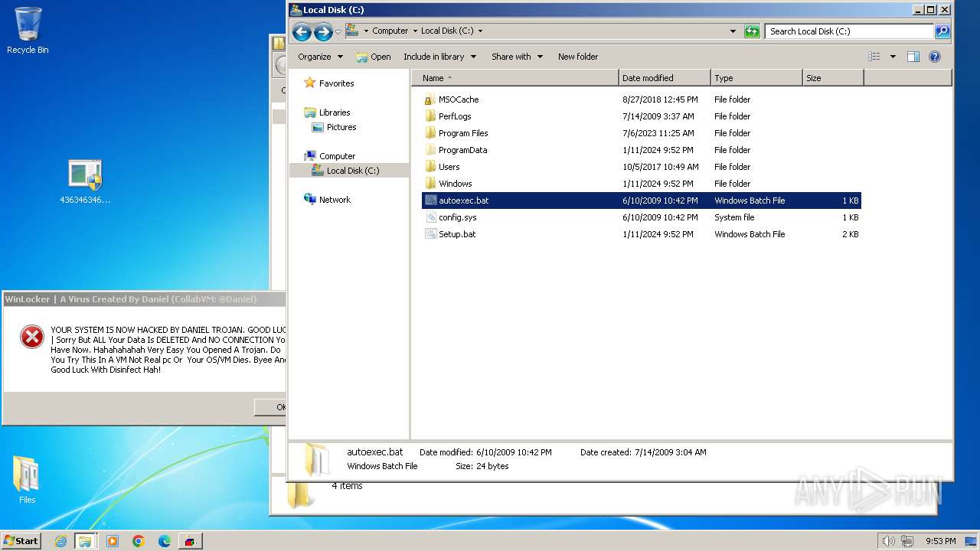Viewport: 980px width, 551px height.
Task: Select the MSOCache folder icon
Action: point(430,99)
